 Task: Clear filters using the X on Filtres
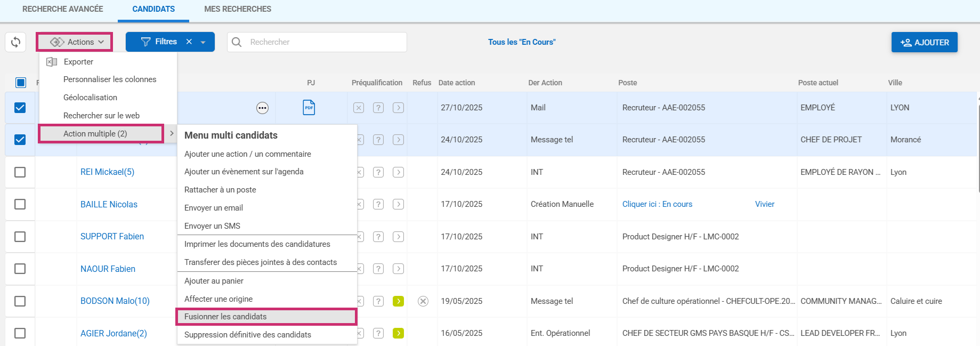[189, 42]
